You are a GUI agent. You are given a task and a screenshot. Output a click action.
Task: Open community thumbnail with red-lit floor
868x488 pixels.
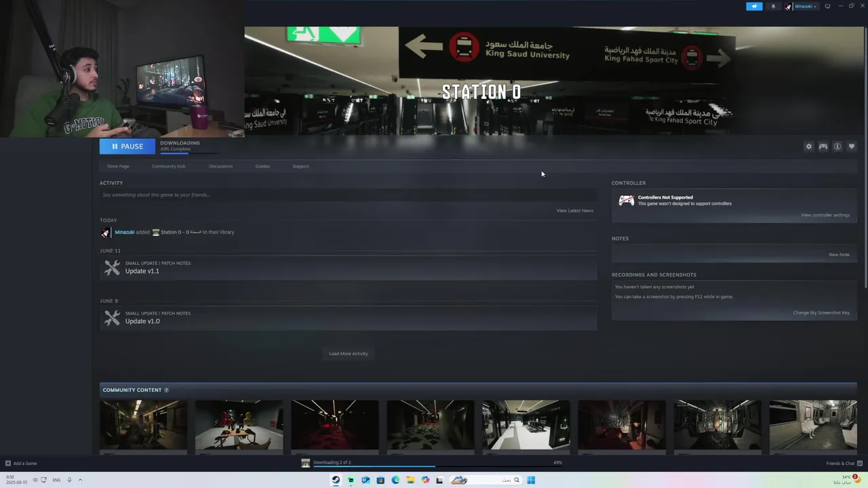click(335, 425)
